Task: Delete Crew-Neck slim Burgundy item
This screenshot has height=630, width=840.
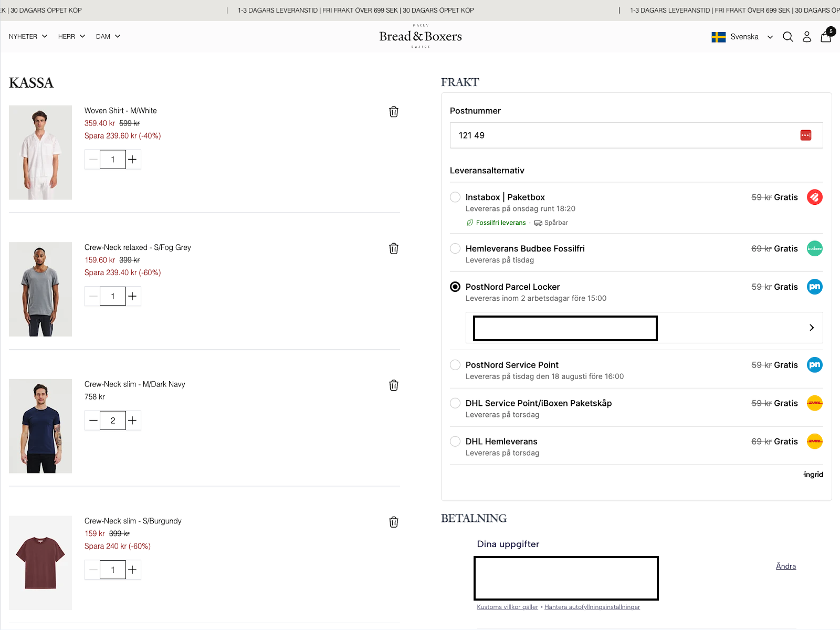Action: (x=394, y=522)
